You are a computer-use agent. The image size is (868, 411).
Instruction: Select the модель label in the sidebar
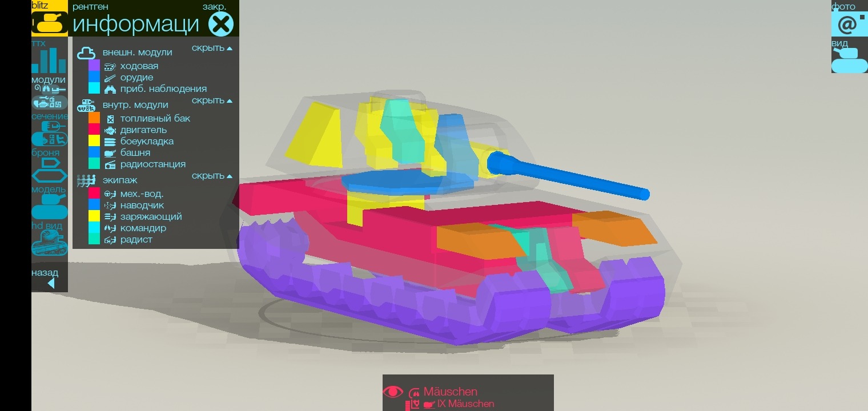click(49, 190)
